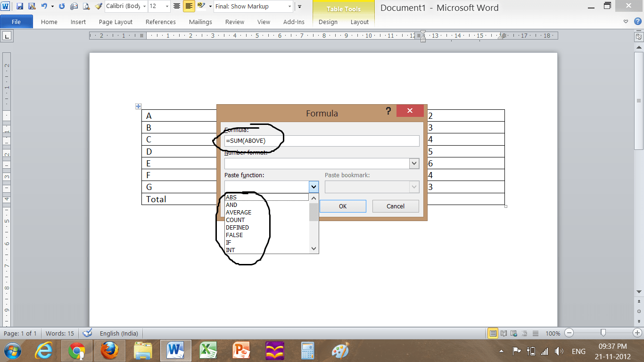
Task: Click the function list scroll down arrow
Action: coord(314,249)
